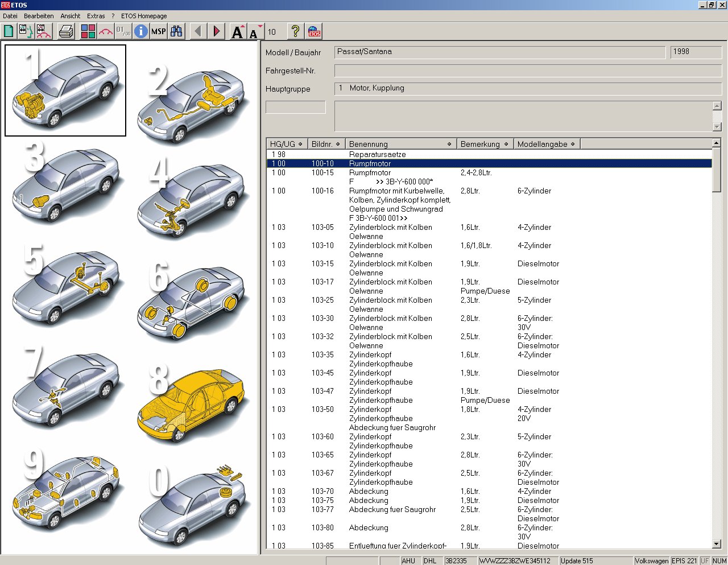The height and width of the screenshot is (565, 728).
Task: Select the highlighted Rumpfmotor 100-10 row
Action: point(489,163)
